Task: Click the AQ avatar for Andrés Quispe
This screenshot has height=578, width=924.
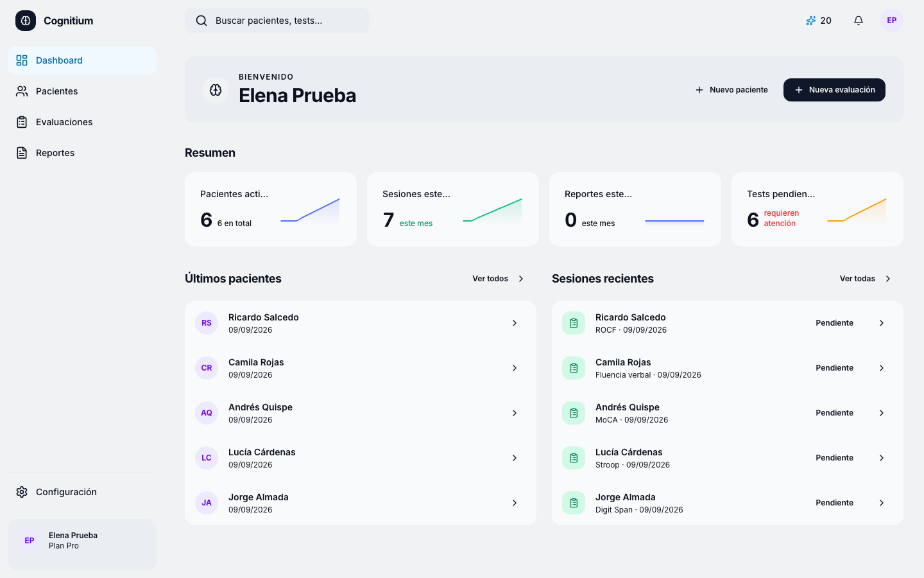Action: coord(207,413)
